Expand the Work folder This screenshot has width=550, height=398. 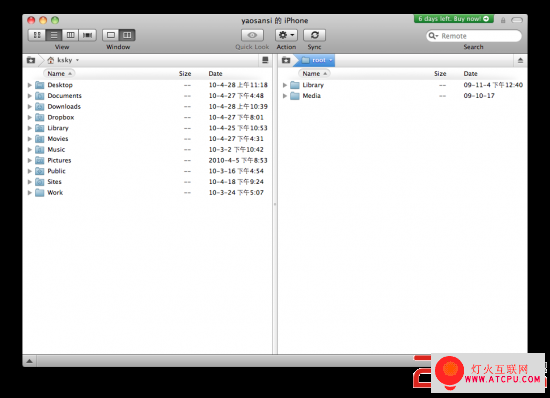(30, 193)
